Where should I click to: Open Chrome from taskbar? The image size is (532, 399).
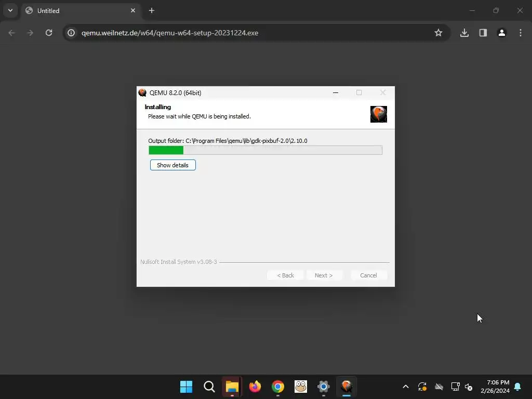[x=278, y=387]
